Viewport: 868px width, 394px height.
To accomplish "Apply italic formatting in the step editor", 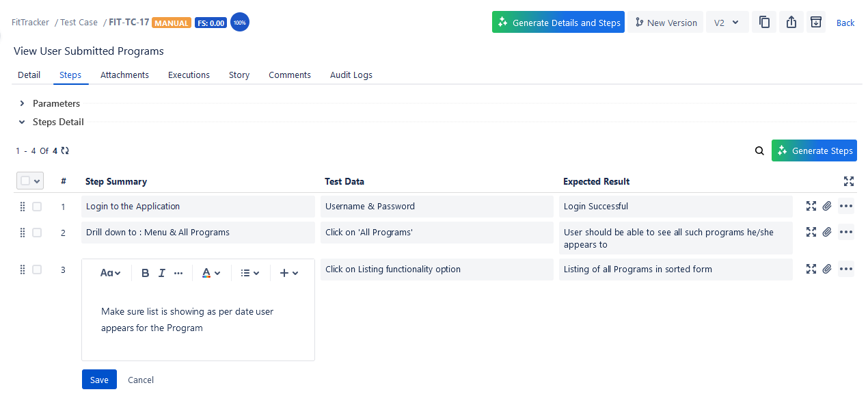I will 161,272.
